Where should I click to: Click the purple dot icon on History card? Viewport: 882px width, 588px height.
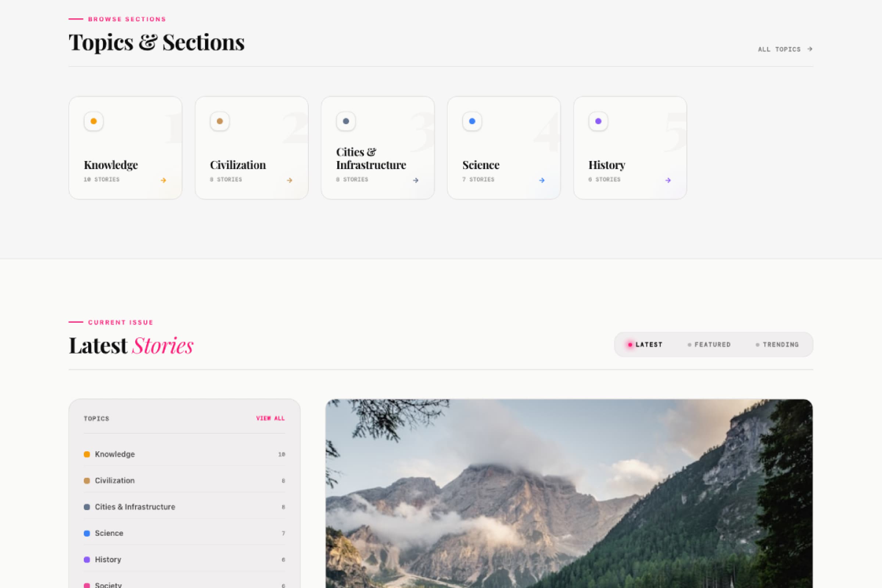598,121
